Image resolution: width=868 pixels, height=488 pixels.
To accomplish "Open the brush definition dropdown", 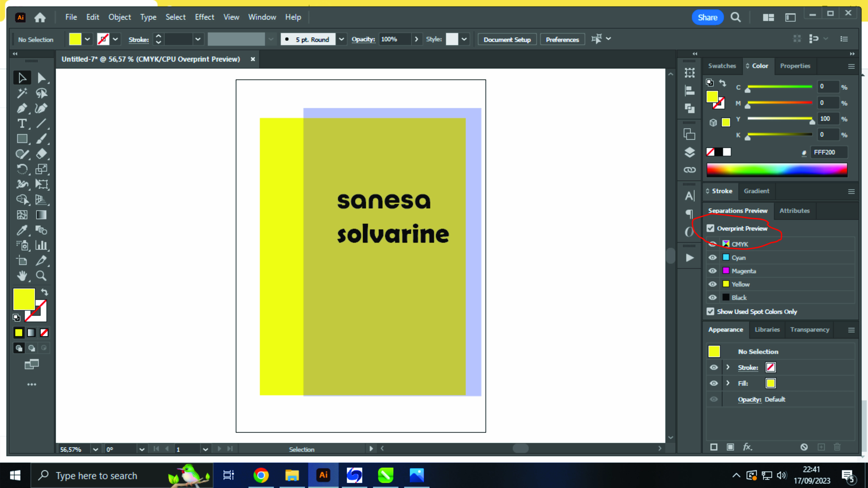I will (x=341, y=39).
